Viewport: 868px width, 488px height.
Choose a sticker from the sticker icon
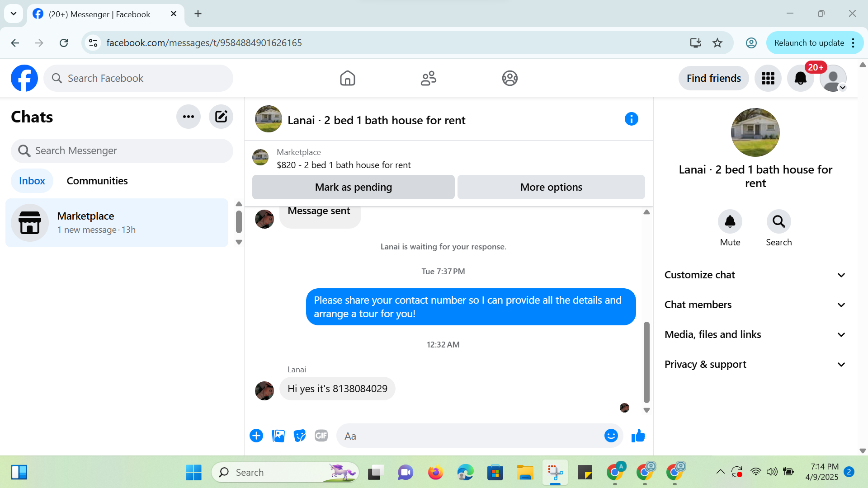point(300,436)
